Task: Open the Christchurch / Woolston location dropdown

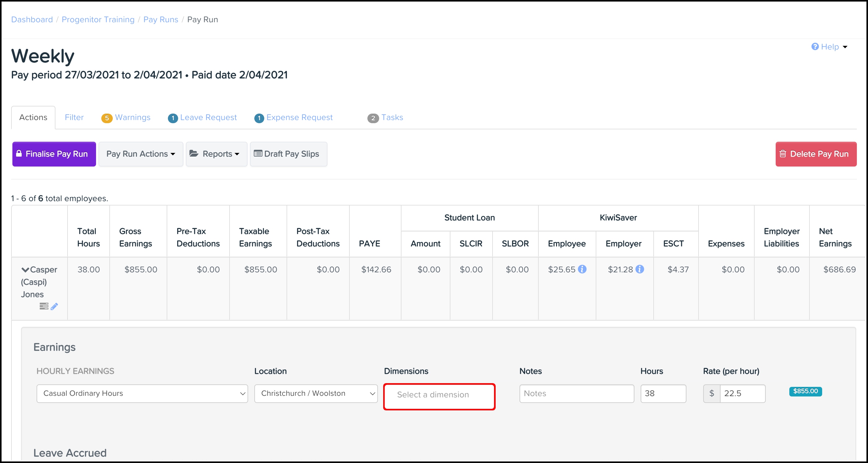Action: 316,393
